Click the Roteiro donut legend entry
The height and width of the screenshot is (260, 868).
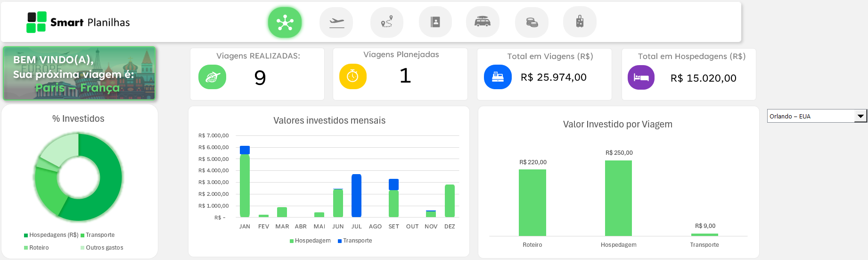click(x=36, y=248)
